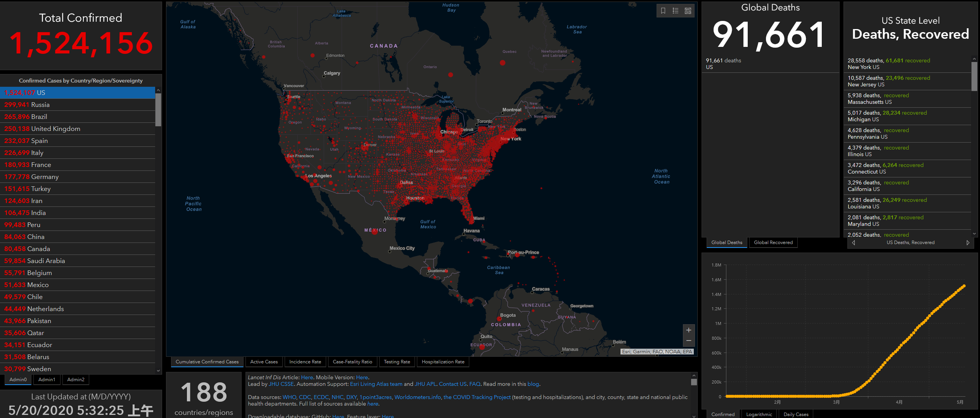Open the Esri Living Atlas team link

(376, 384)
